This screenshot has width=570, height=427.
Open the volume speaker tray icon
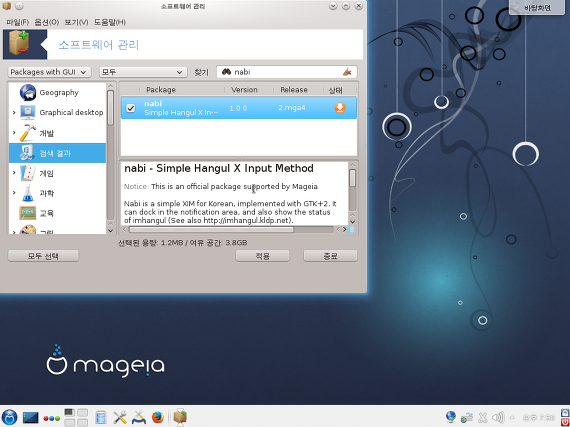pos(498,418)
